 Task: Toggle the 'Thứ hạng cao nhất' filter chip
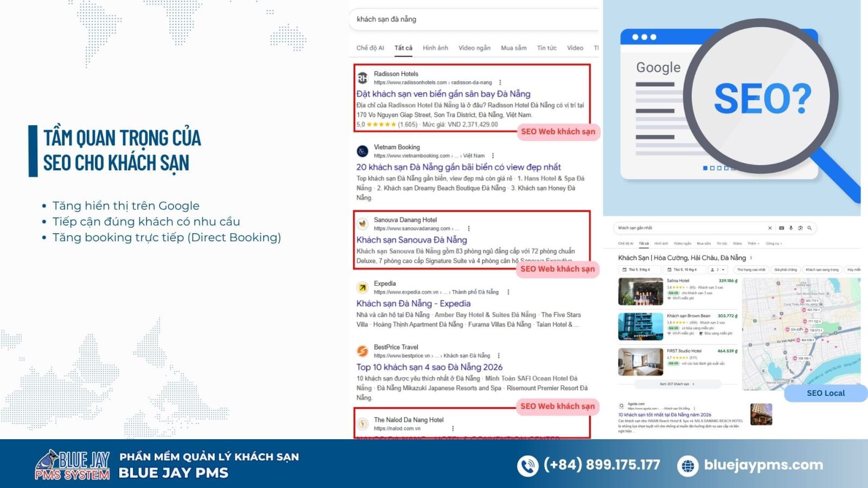tap(751, 269)
